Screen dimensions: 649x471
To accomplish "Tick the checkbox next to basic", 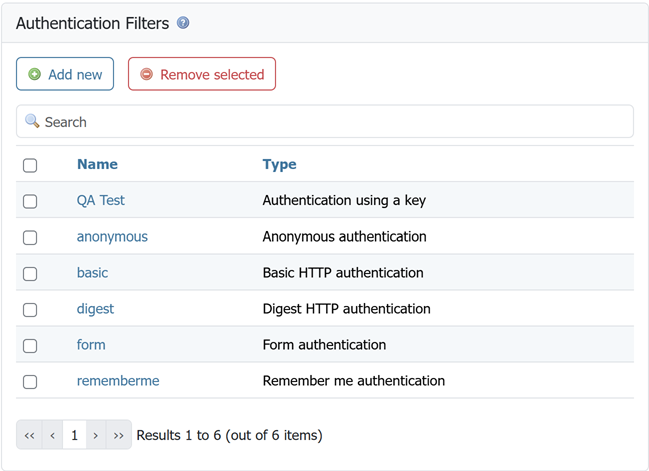I will [30, 273].
